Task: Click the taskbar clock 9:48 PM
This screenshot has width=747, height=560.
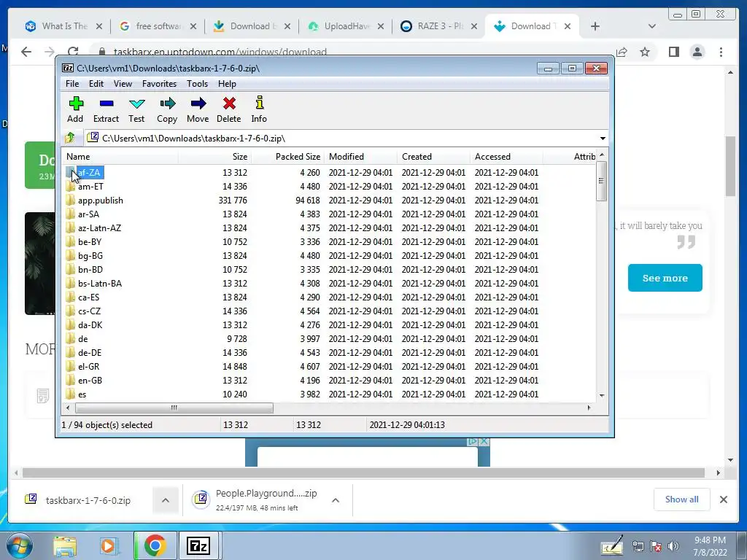Action: 710,540
